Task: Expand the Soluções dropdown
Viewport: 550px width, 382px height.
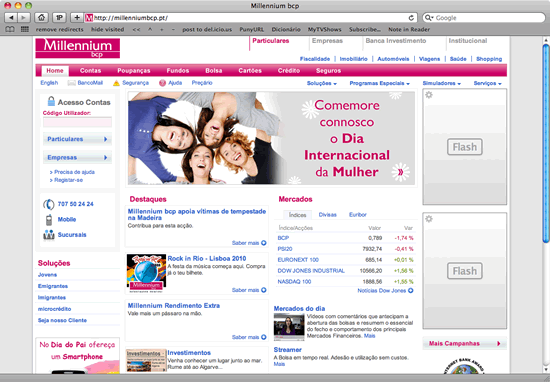Action: tap(322, 83)
